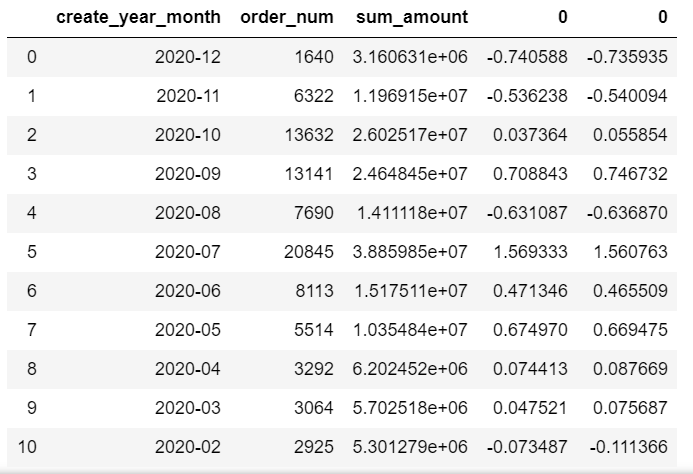
Task: Click the sum_amount value 1.035484e+07
Action: [x=411, y=330]
